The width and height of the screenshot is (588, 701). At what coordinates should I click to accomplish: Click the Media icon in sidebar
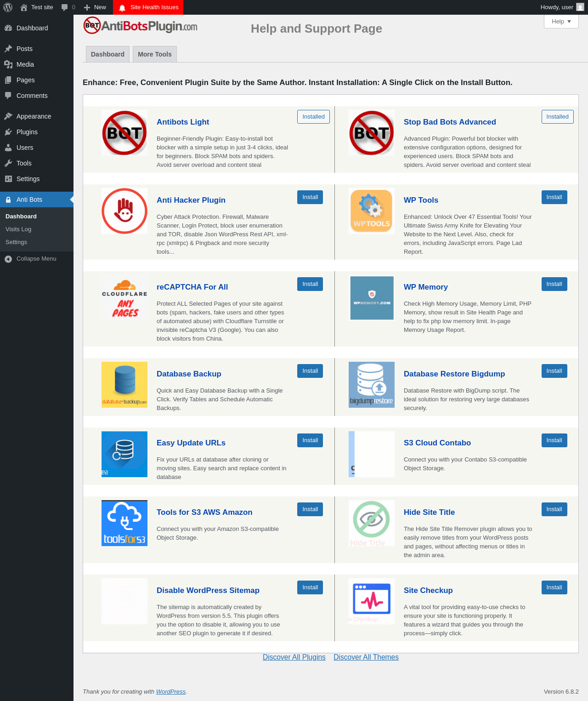[8, 64]
